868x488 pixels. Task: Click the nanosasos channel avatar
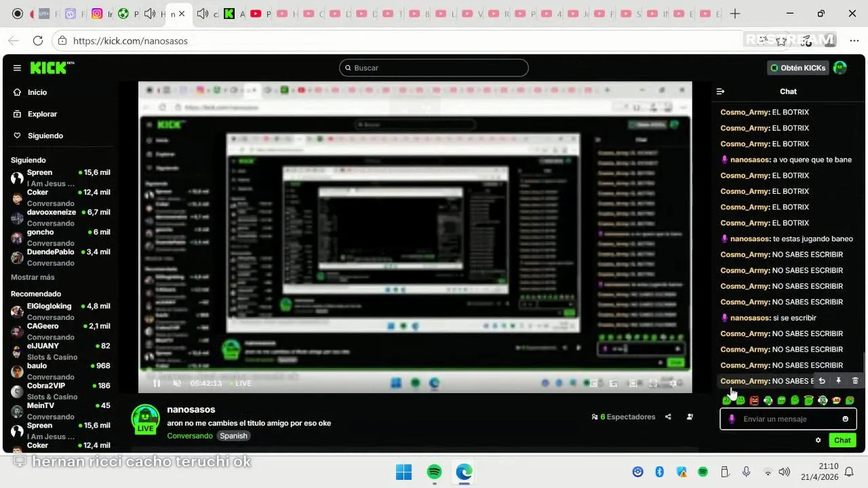(x=145, y=419)
